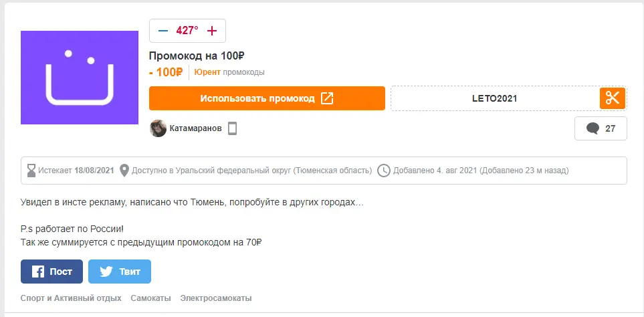Open Спорт и Активный отдых category
The image size is (644, 317).
coord(71,298)
